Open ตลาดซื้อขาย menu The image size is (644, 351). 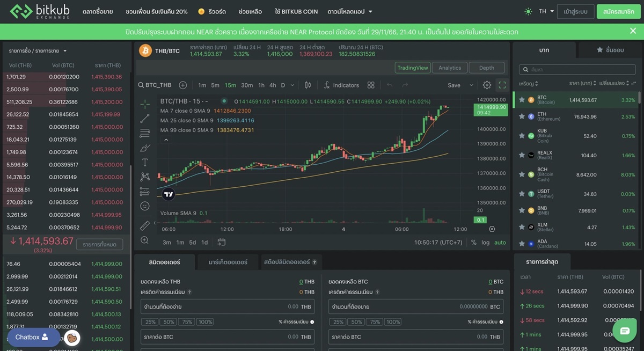point(98,11)
